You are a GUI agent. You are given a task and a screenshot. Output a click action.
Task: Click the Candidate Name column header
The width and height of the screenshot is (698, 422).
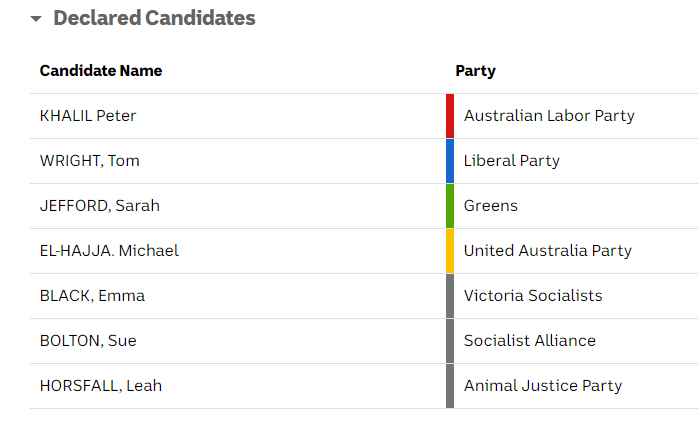tap(101, 71)
